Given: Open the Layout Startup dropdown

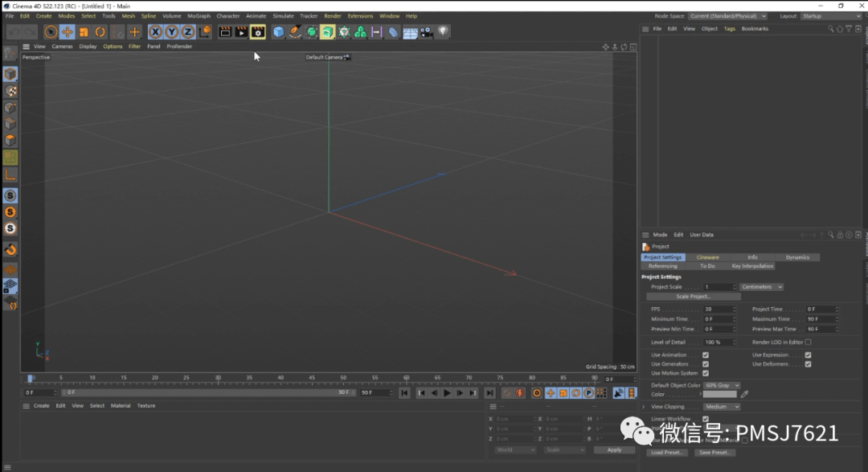Looking at the screenshot, I should [831, 16].
